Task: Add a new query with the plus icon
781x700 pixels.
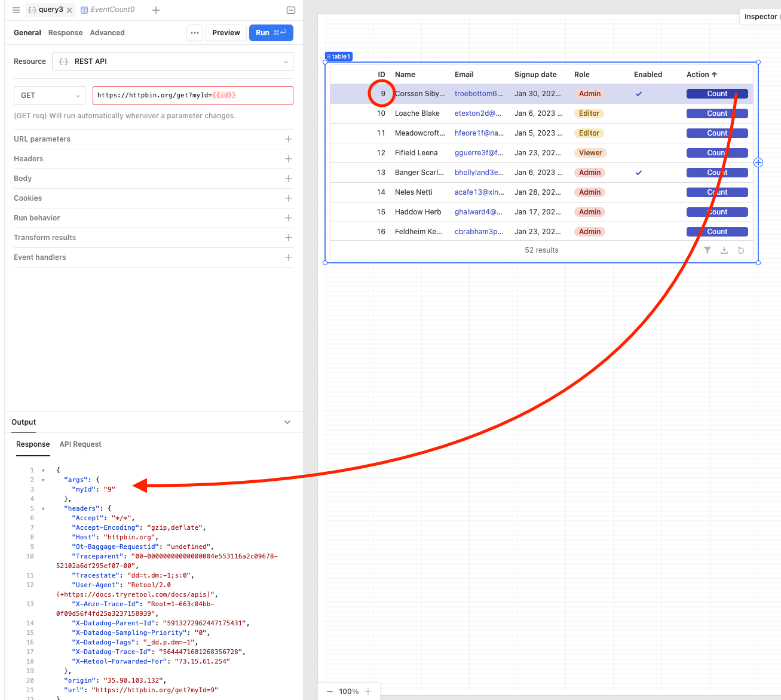Action: (x=156, y=10)
